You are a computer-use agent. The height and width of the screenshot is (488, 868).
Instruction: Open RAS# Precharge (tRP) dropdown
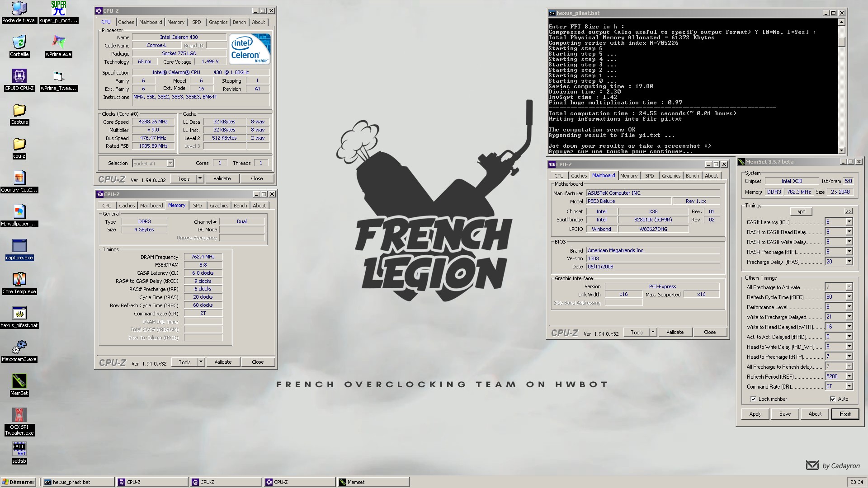[x=849, y=252]
